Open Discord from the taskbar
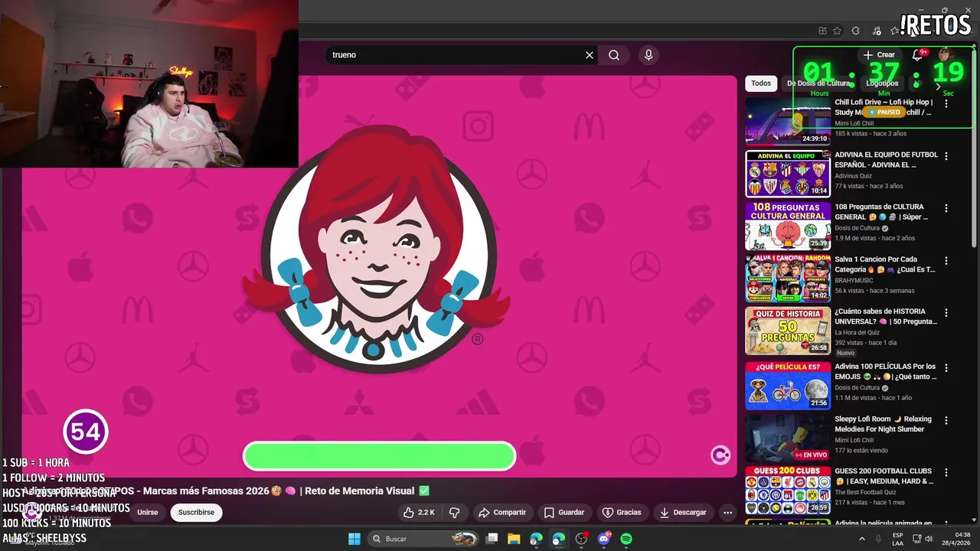This screenshot has height=551, width=980. point(603,539)
